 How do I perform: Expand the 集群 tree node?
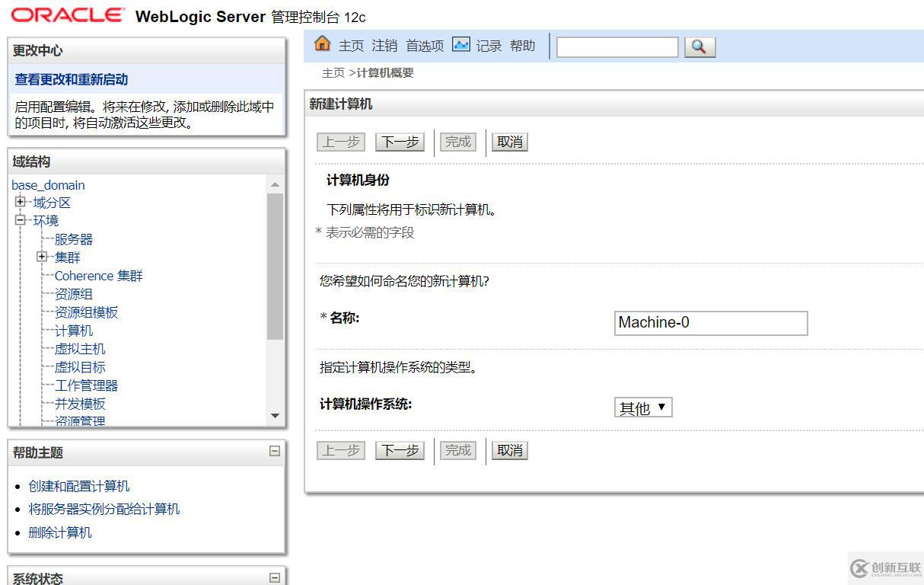(x=41, y=257)
